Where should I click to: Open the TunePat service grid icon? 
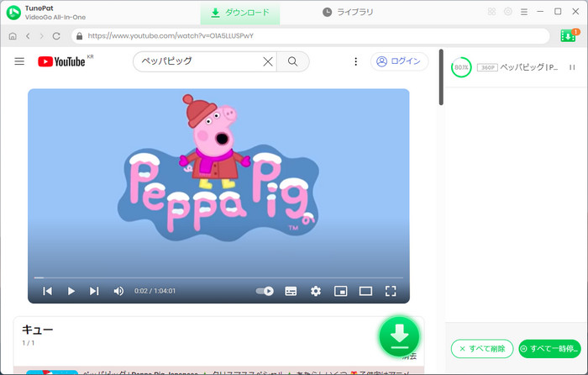click(x=491, y=12)
